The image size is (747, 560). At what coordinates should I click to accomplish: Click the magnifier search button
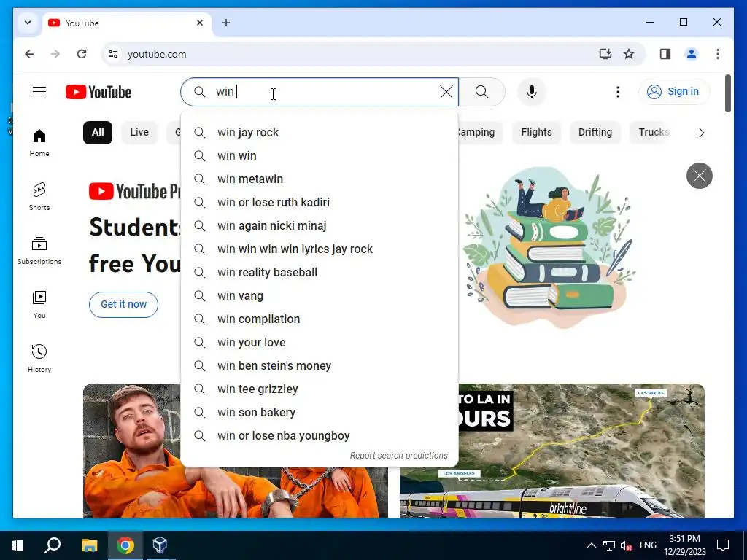[x=482, y=91]
